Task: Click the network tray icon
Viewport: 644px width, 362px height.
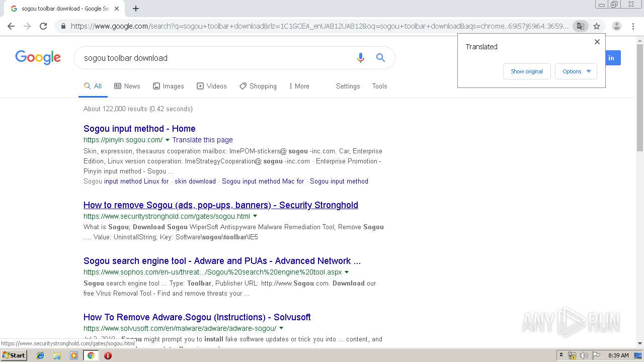Action: coord(572,355)
